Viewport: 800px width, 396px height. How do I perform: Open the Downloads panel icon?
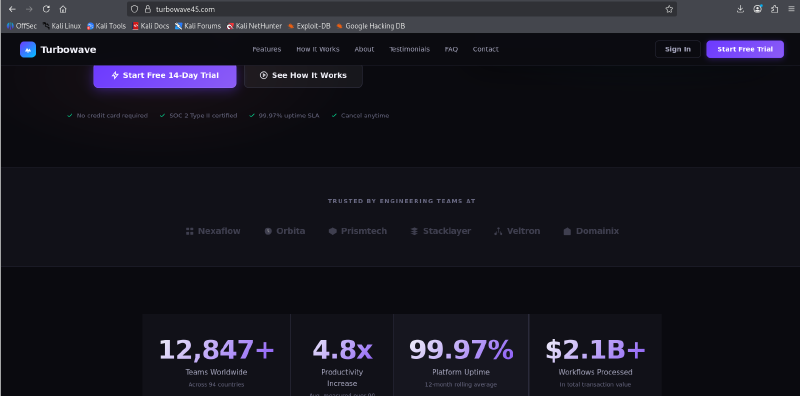(x=740, y=9)
